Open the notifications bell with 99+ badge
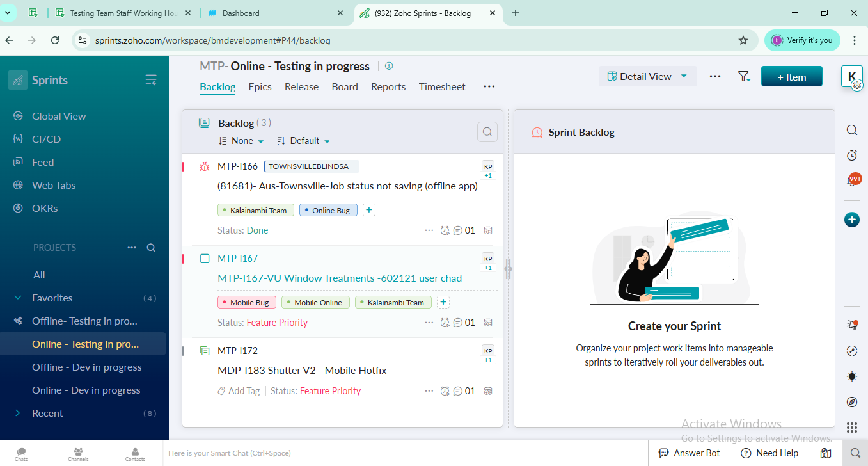 [852, 181]
